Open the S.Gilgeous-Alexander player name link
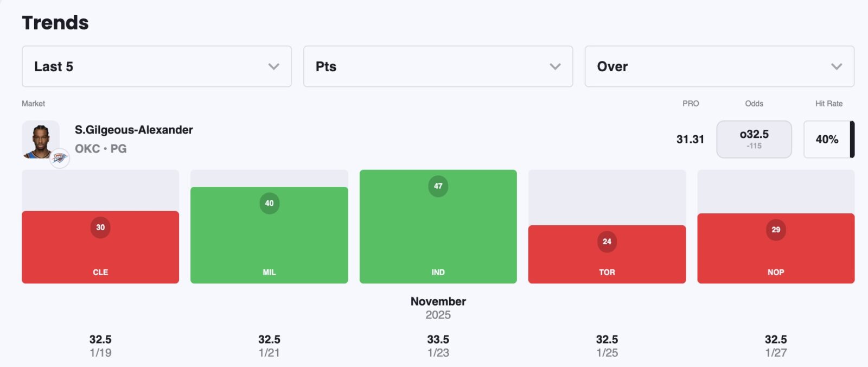The height and width of the screenshot is (367, 868). coord(134,130)
